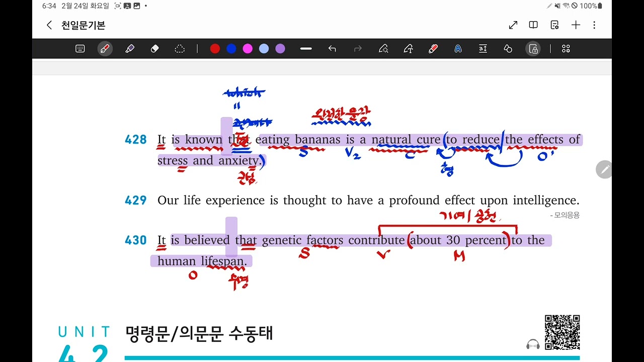This screenshot has height=362, width=644.
Task: Go back using the arrow beside 천일문기본
Action: tap(49, 25)
